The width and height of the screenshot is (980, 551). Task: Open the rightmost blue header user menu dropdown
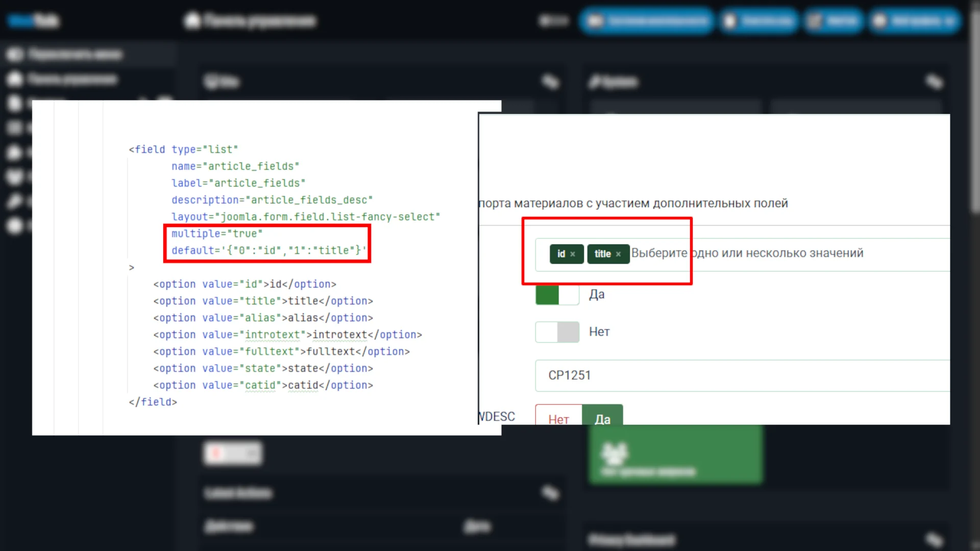pyautogui.click(x=914, y=21)
